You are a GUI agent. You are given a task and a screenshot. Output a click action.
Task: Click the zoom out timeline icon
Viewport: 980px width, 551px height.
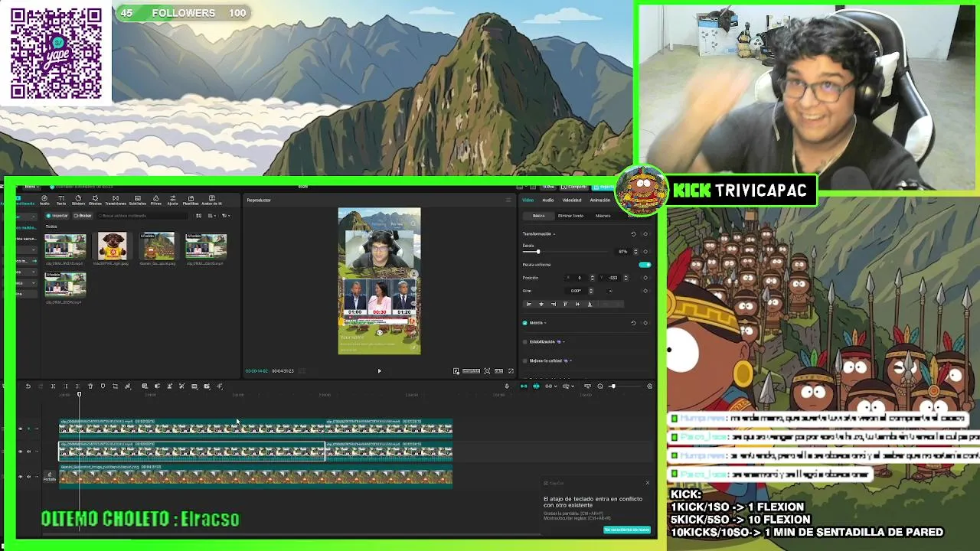click(x=600, y=386)
